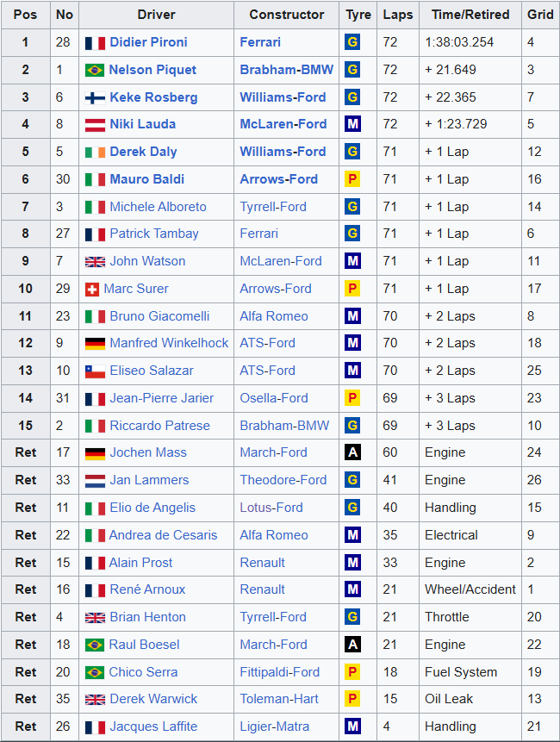The width and height of the screenshot is (560, 742).
Task: Click the Michelin tyre icon in Niki Lauda's row
Action: [353, 124]
